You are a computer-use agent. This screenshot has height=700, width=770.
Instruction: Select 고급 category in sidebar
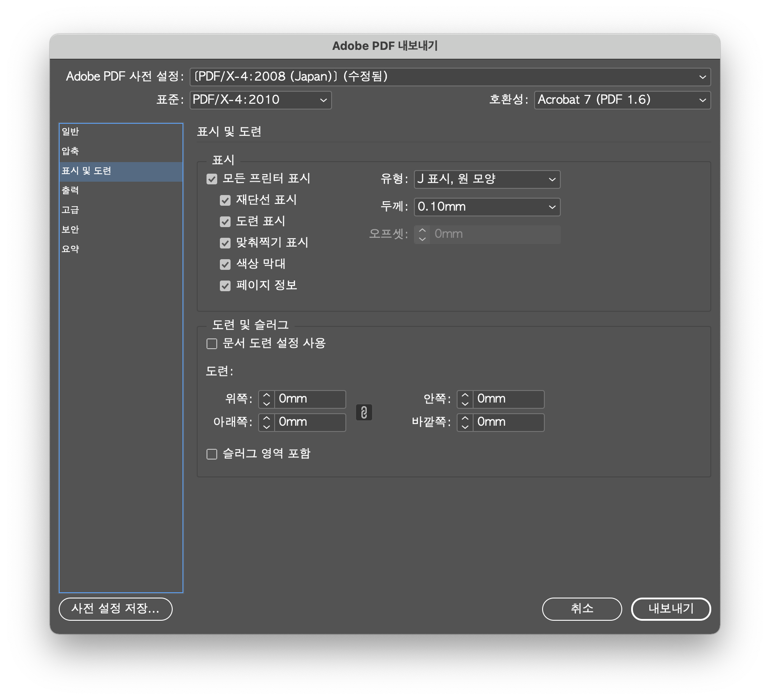coord(121,210)
